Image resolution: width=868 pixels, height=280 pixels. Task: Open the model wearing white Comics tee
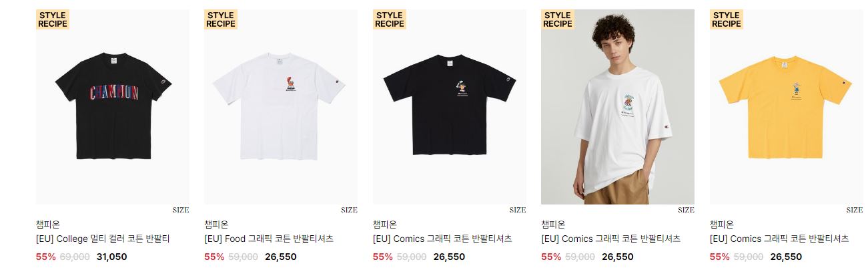click(x=618, y=107)
